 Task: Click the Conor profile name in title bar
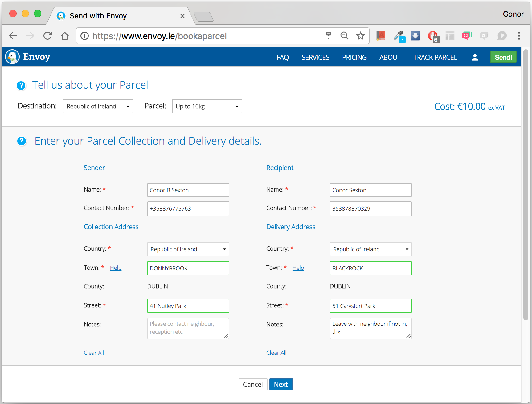click(513, 14)
